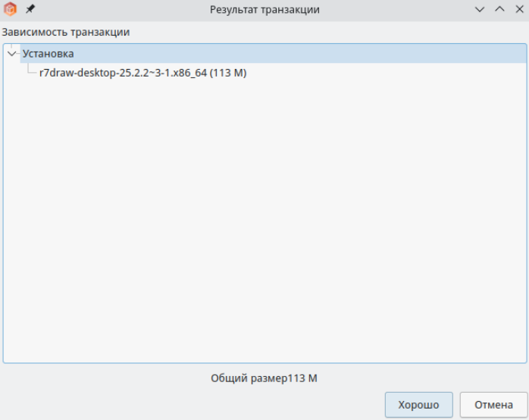Click the word Установка in the tree
The image size is (529, 420).
[x=48, y=54]
